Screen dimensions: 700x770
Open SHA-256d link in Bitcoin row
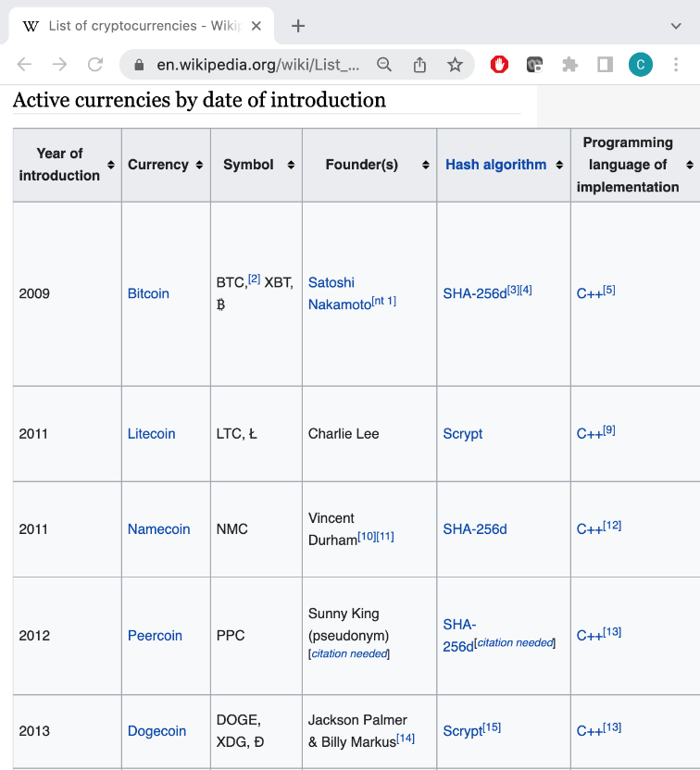(474, 293)
